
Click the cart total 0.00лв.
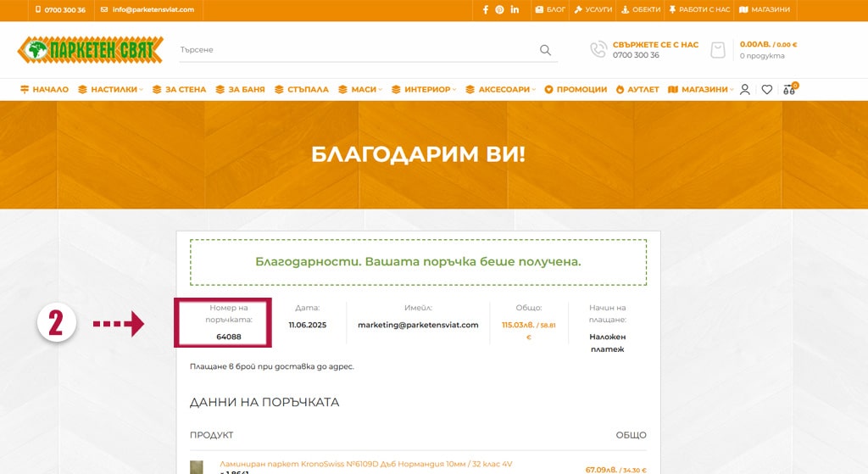pyautogui.click(x=768, y=44)
